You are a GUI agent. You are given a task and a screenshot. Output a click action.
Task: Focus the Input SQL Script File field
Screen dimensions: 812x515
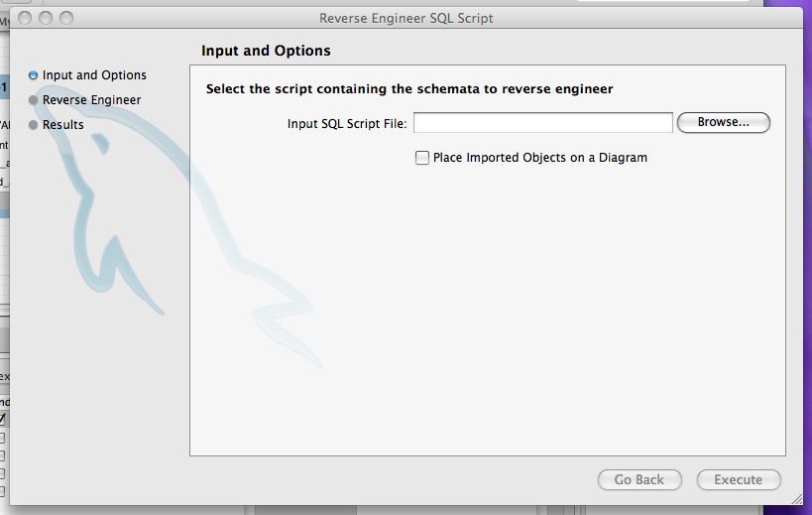tap(542, 123)
